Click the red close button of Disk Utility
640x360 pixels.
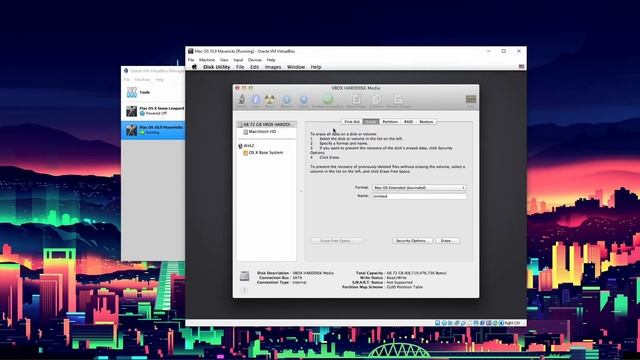pos(237,88)
